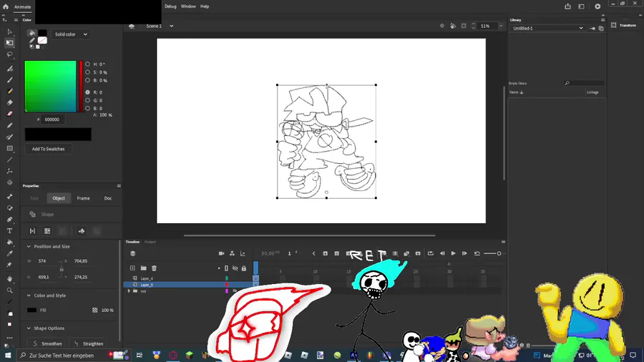Toggle width-height proportion lock

(62, 269)
